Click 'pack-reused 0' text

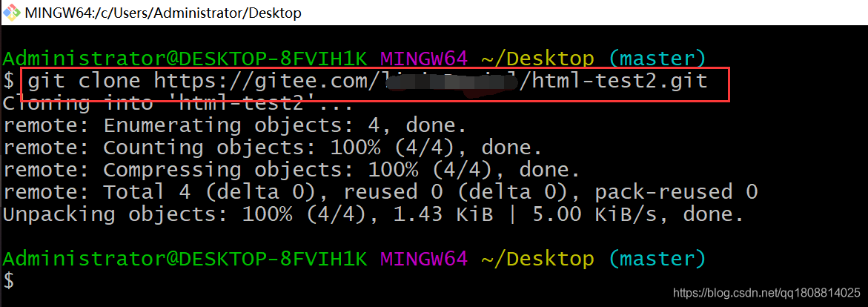click(x=677, y=192)
